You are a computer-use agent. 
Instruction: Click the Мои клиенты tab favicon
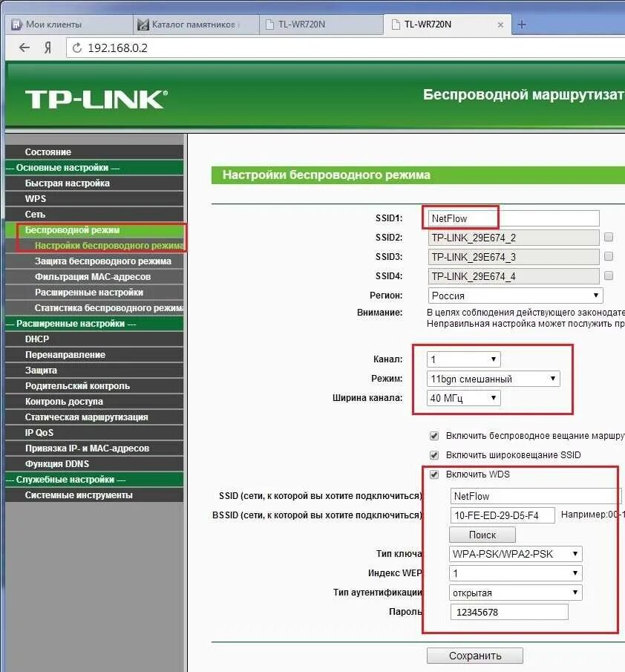[16, 25]
